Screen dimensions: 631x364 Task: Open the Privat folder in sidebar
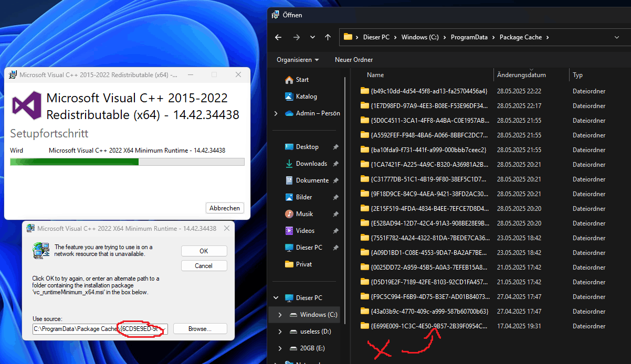(x=304, y=264)
